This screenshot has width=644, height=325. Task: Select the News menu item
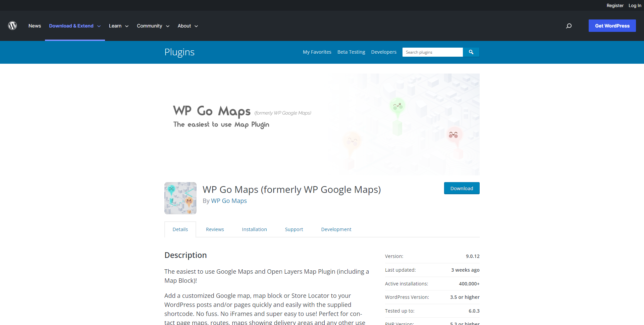tap(35, 26)
